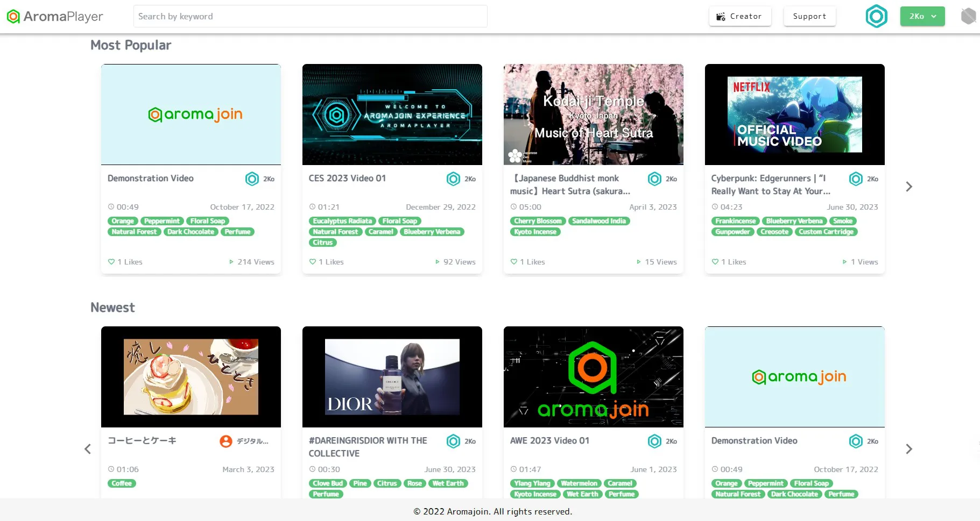Screen dimensions: 980x521
Task: Open the AWE 2023 Video 01 title
Action: point(549,441)
